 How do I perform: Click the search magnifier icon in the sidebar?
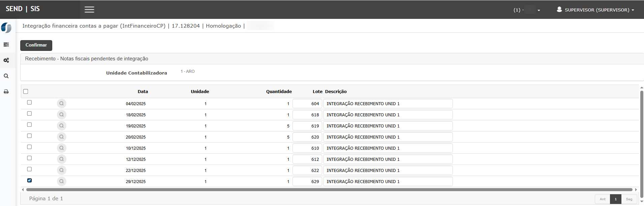6,76
